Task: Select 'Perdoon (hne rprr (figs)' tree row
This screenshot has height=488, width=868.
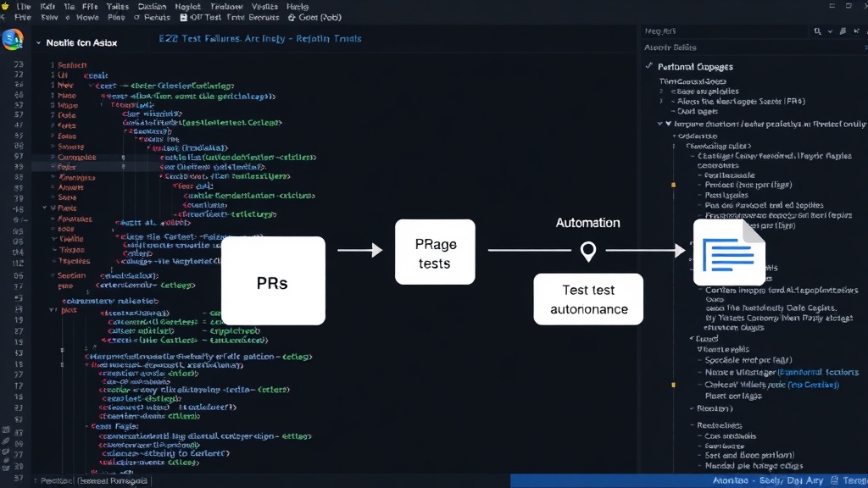Action: tap(748, 185)
